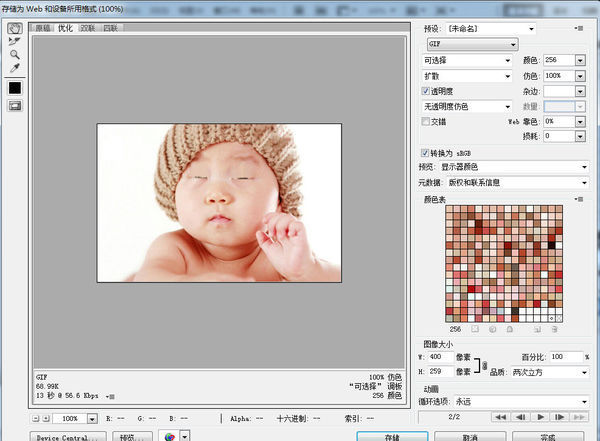Play the animation preview
The height and width of the screenshot is (441, 600).
(541, 416)
